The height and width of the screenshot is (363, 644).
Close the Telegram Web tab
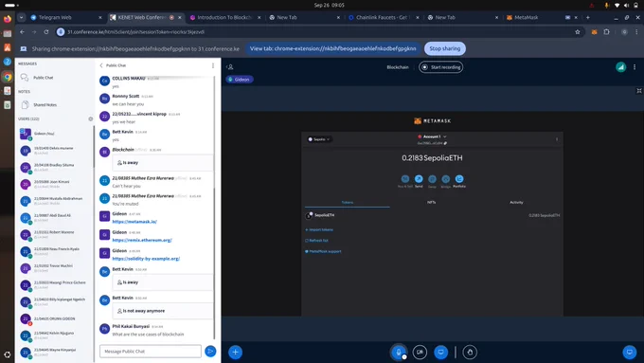coord(100,17)
